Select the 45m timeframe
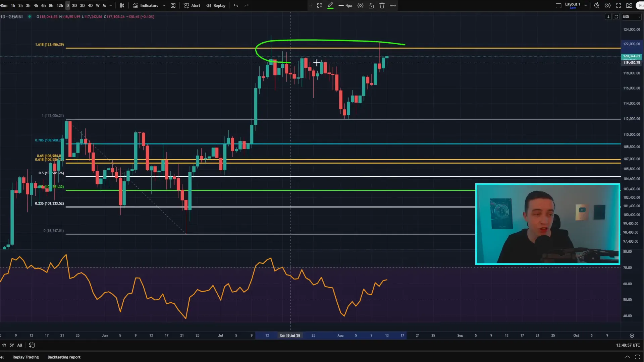 4,5
